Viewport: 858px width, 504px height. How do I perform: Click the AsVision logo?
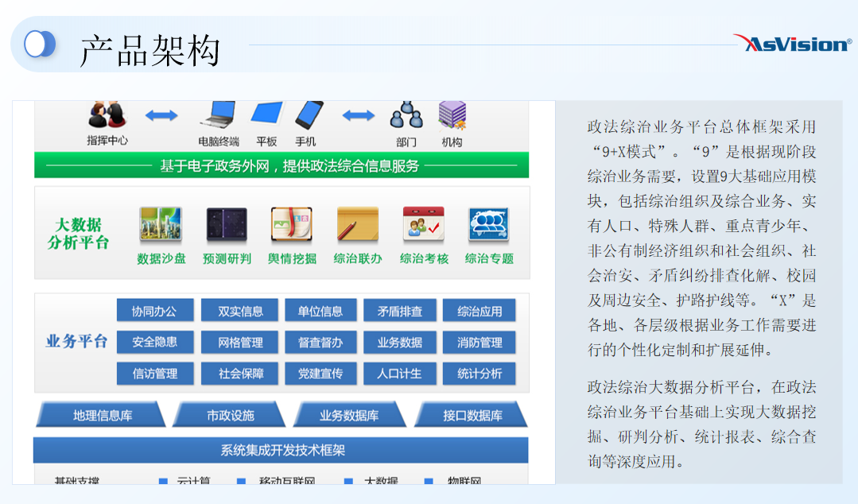pyautogui.click(x=792, y=43)
